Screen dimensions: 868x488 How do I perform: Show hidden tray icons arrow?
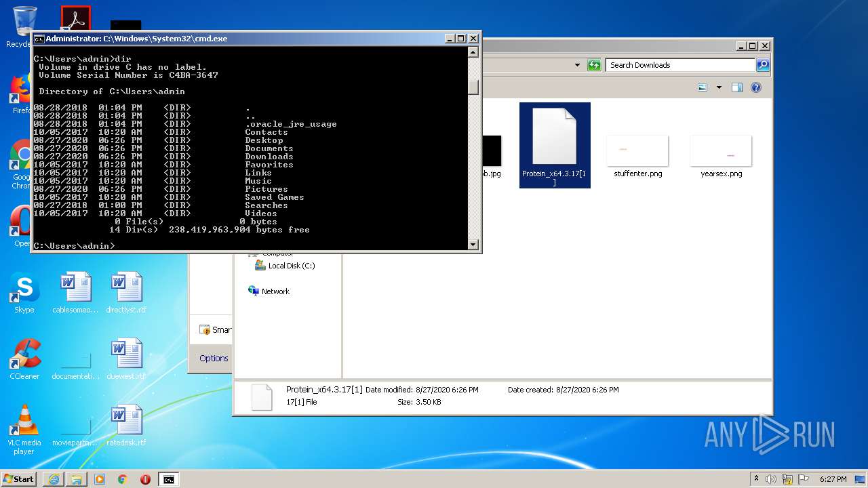click(x=756, y=479)
